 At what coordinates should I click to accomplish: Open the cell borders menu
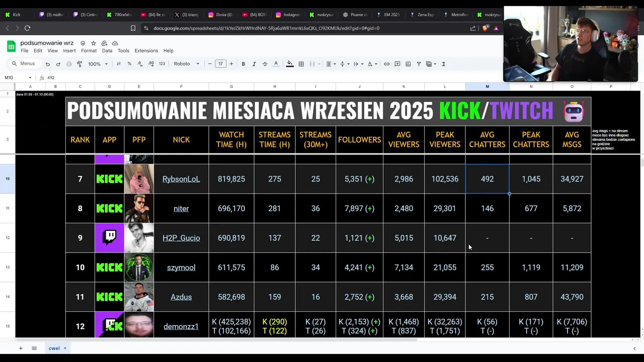[301, 64]
